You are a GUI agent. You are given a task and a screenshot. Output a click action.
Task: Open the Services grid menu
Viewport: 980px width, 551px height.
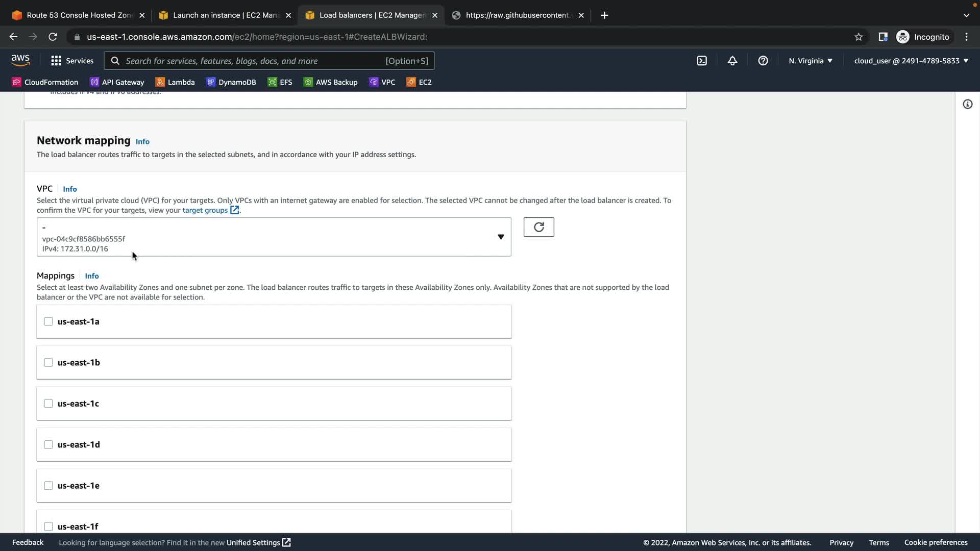pyautogui.click(x=72, y=61)
